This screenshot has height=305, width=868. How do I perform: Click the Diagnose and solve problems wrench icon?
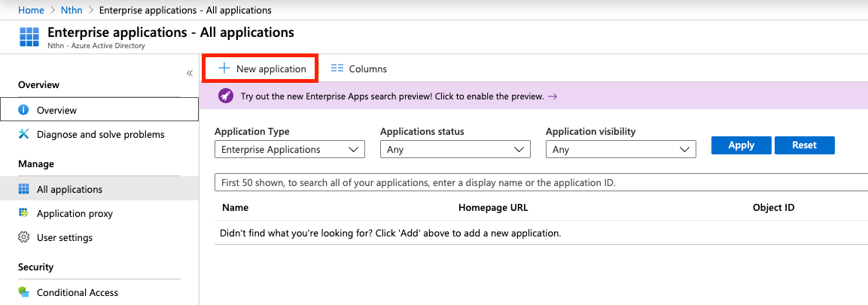coord(23,135)
